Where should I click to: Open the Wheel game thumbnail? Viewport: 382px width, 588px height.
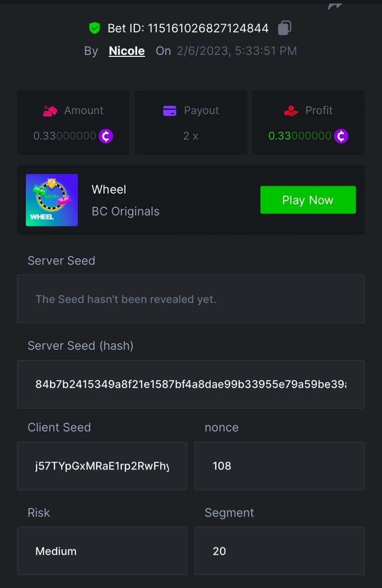[x=52, y=200]
